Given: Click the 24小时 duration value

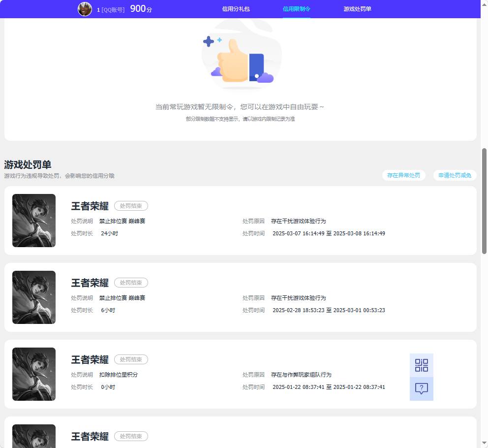Looking at the screenshot, I should tap(110, 233).
